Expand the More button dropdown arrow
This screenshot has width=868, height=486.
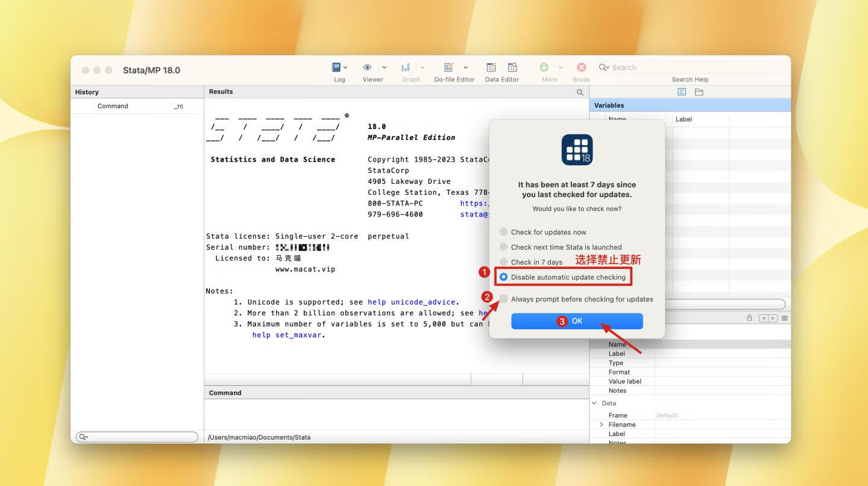[561, 68]
